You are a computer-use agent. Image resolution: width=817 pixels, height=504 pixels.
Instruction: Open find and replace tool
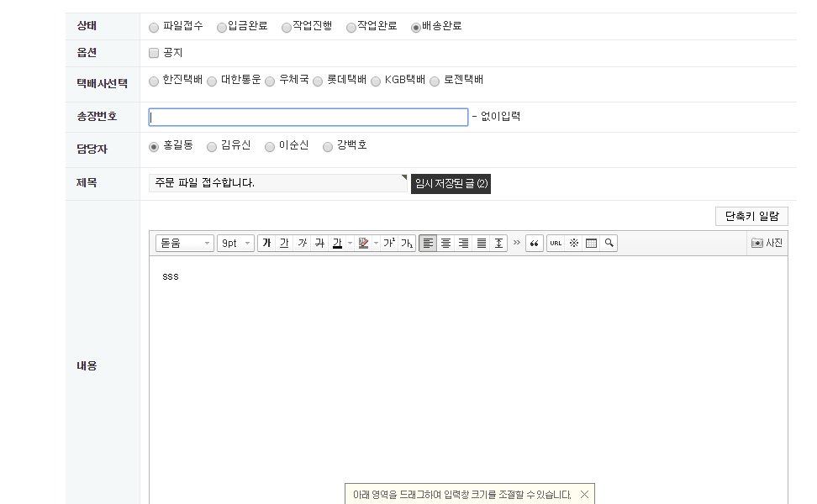[x=609, y=244]
